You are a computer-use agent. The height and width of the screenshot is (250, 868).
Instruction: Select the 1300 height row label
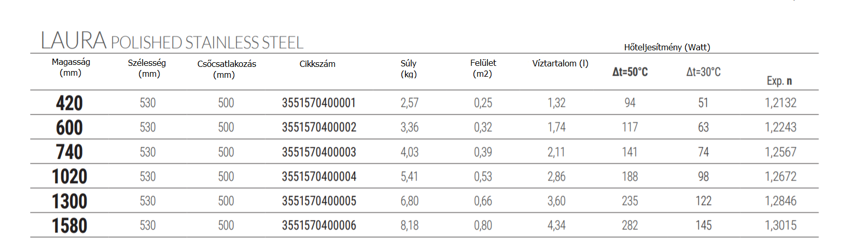[x=69, y=201]
